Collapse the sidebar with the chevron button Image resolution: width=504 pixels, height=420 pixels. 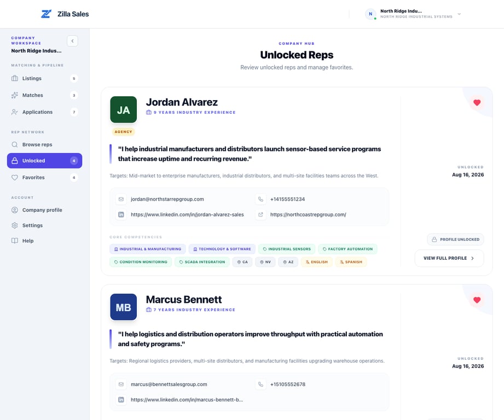pyautogui.click(x=72, y=41)
